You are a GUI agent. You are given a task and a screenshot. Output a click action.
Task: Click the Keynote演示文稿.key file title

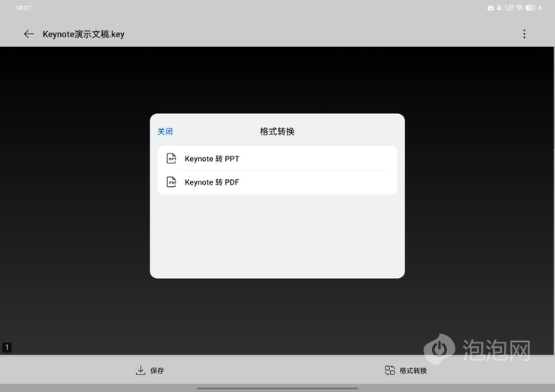pos(84,34)
